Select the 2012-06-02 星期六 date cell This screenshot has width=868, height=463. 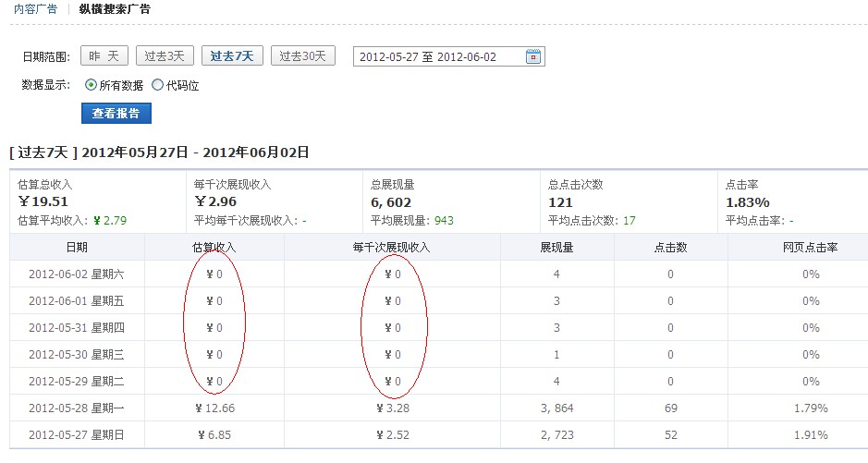(x=77, y=274)
